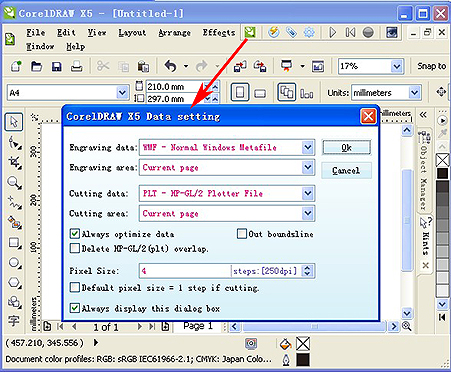The height and width of the screenshot is (372, 451).
Task: Click the Cancel button
Action: coord(346,171)
